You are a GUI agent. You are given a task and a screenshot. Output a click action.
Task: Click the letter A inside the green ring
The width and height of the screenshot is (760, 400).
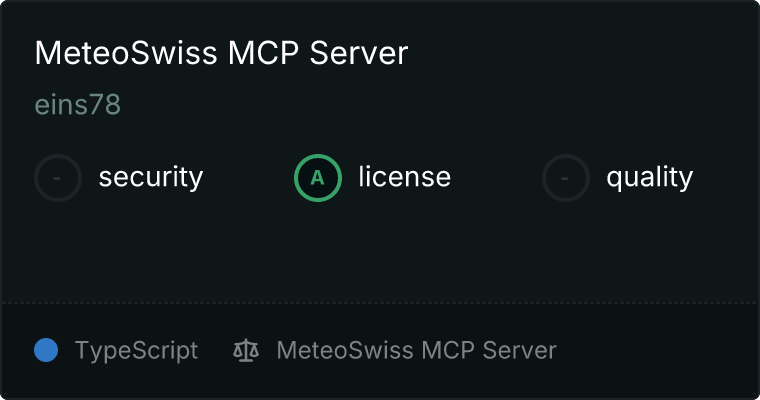coord(317,178)
